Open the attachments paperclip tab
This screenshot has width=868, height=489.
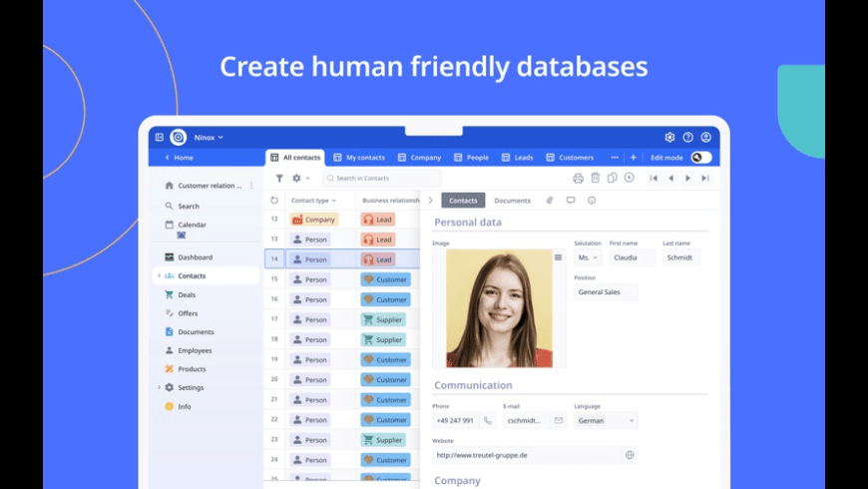pos(549,201)
